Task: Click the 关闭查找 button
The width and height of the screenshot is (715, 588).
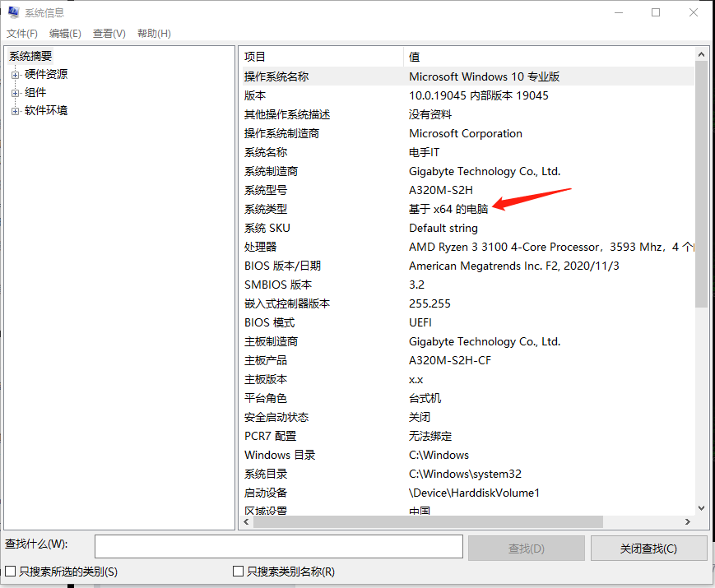Action: (x=648, y=547)
